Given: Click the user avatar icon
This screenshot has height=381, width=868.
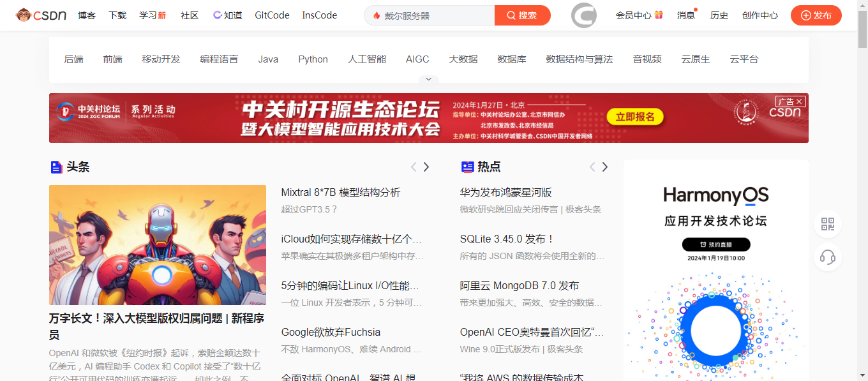Looking at the screenshot, I should (583, 15).
